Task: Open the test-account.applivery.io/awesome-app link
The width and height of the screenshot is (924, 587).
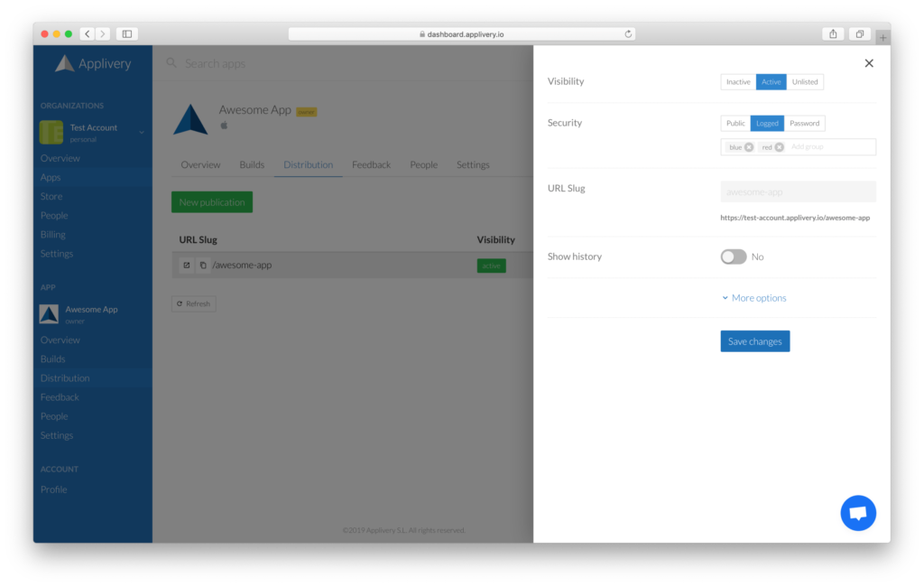Action: click(794, 218)
